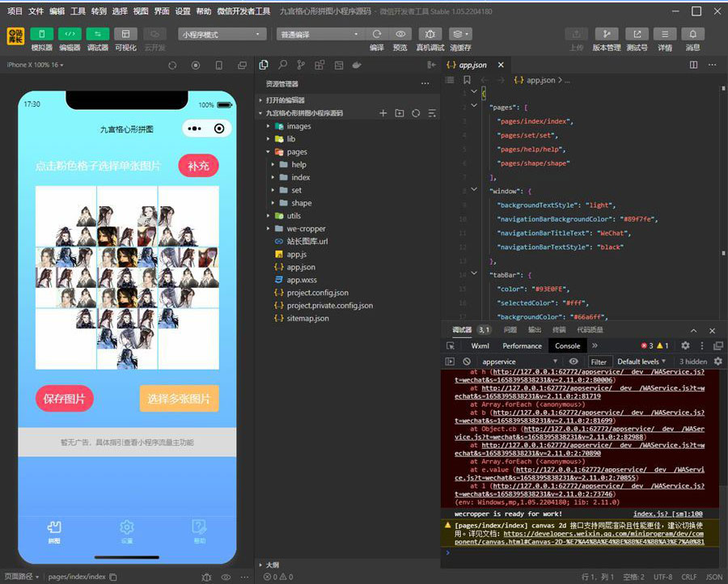Clear console with the block icon

point(467,362)
